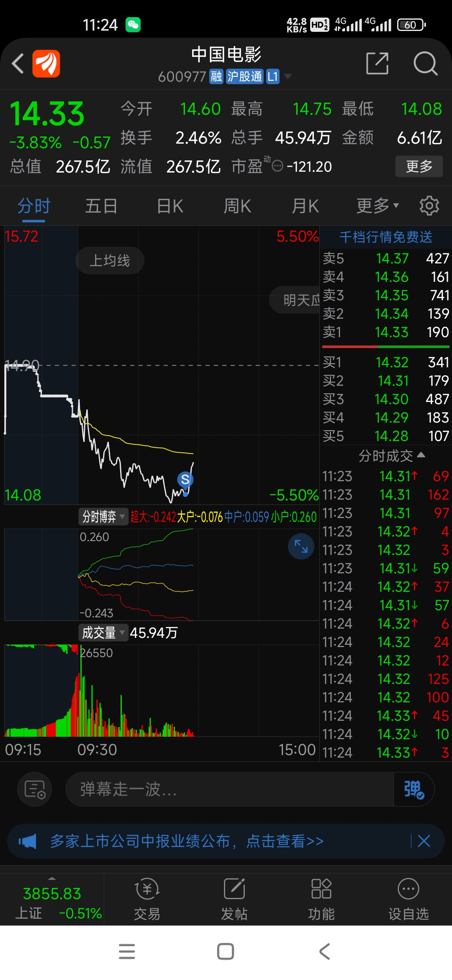Select the 卖5 14.37 order row
Screen dimensions: 452x980
[386, 258]
